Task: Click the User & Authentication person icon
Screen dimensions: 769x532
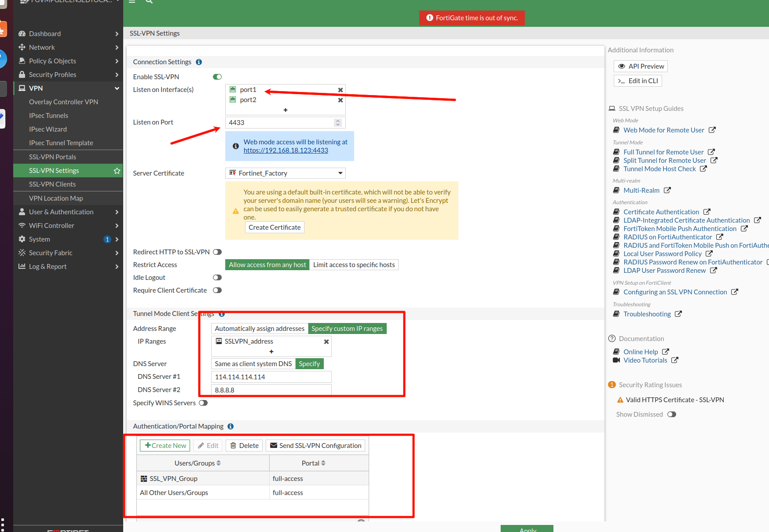Action: pos(22,212)
